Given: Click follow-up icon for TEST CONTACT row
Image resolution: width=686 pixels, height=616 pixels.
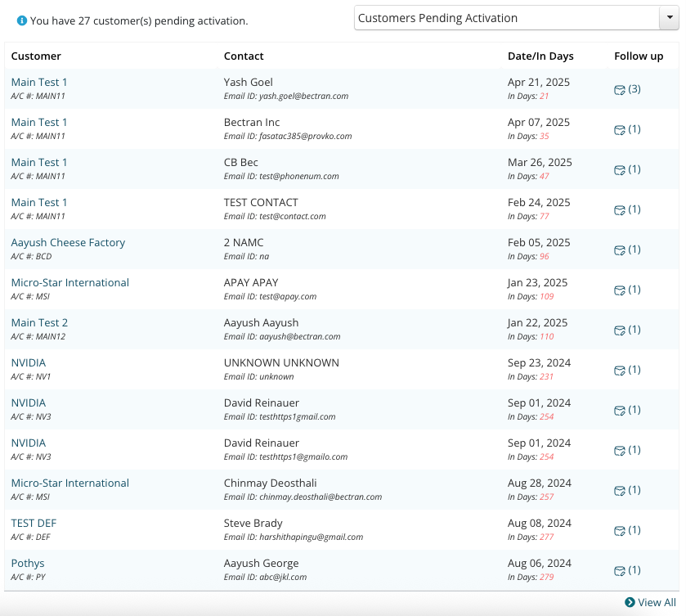Looking at the screenshot, I should tap(620, 210).
